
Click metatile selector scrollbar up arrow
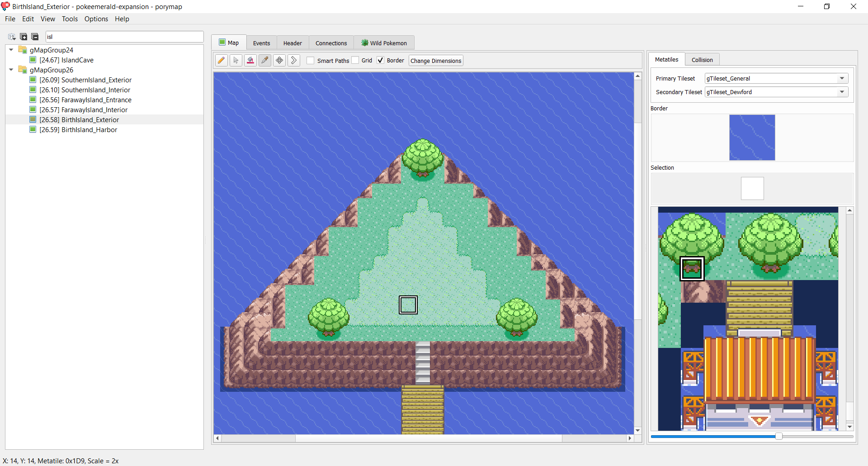(849, 210)
